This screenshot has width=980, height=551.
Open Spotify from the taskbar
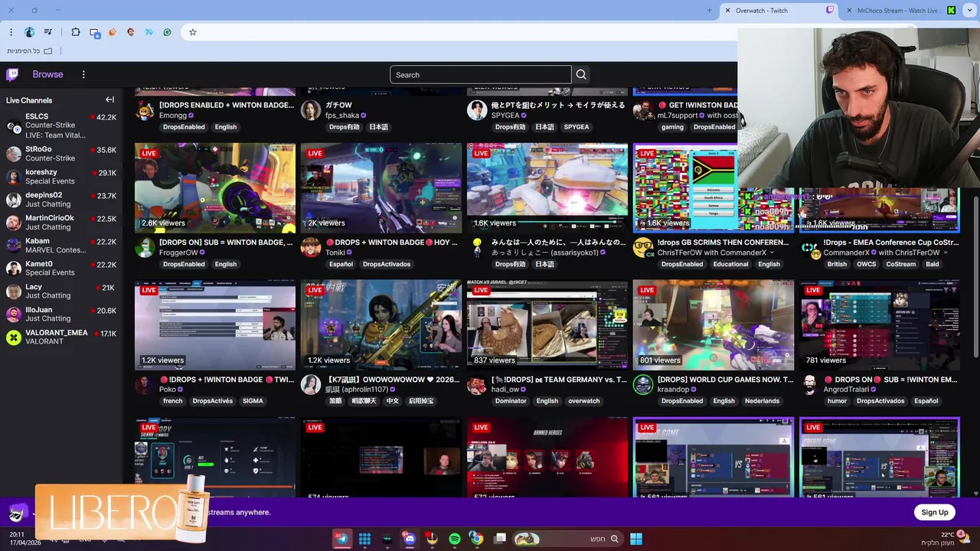455,539
